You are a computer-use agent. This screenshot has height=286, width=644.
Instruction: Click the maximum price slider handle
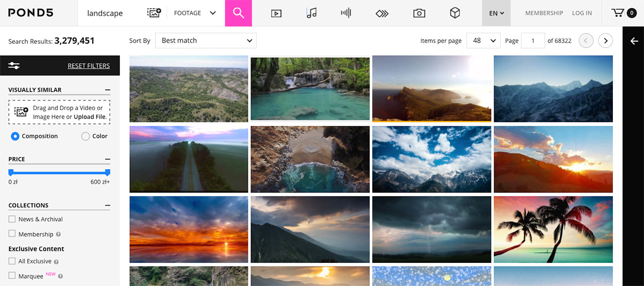(x=108, y=172)
